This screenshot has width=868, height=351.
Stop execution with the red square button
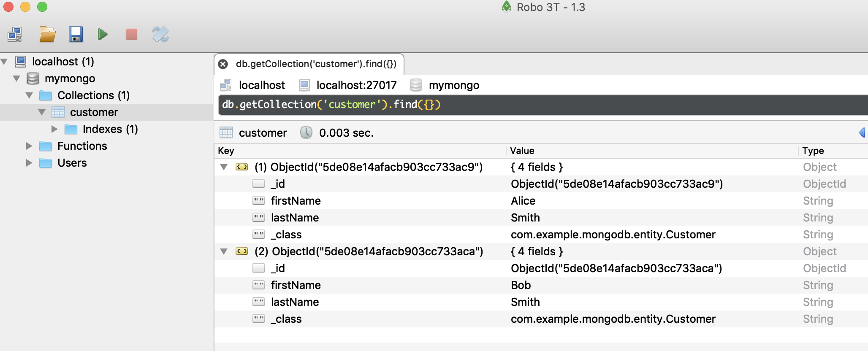[x=132, y=34]
